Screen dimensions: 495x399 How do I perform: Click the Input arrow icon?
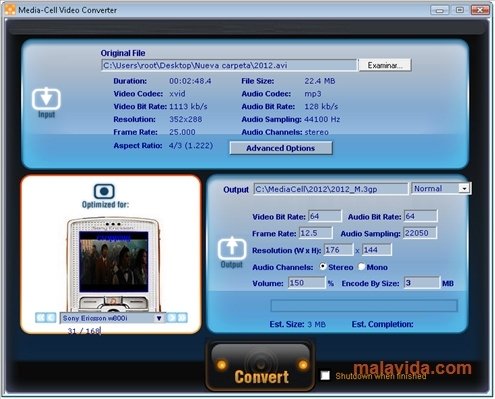[46, 99]
